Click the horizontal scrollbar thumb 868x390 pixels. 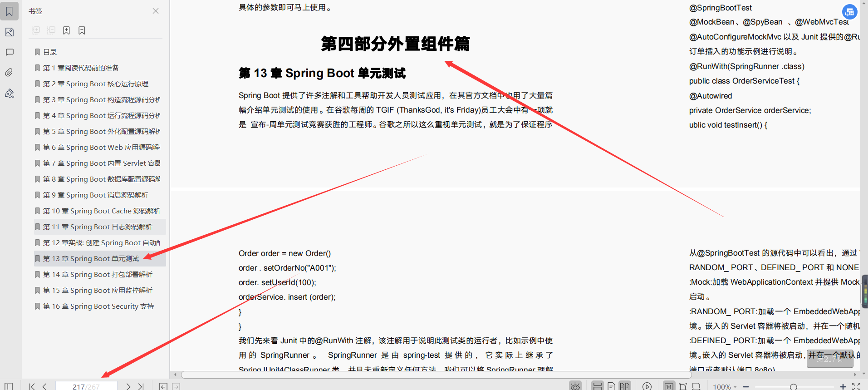pyautogui.click(x=436, y=375)
